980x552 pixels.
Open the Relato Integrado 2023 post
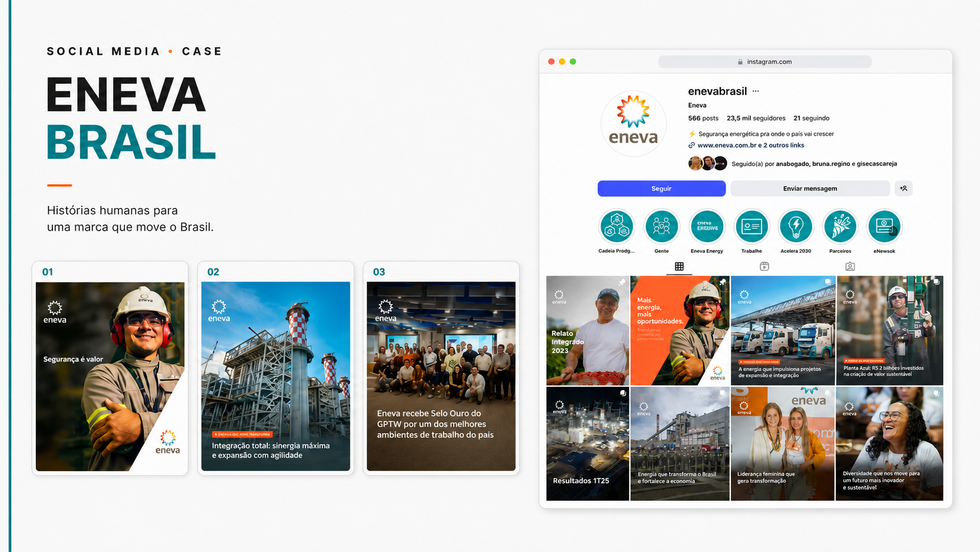(587, 330)
